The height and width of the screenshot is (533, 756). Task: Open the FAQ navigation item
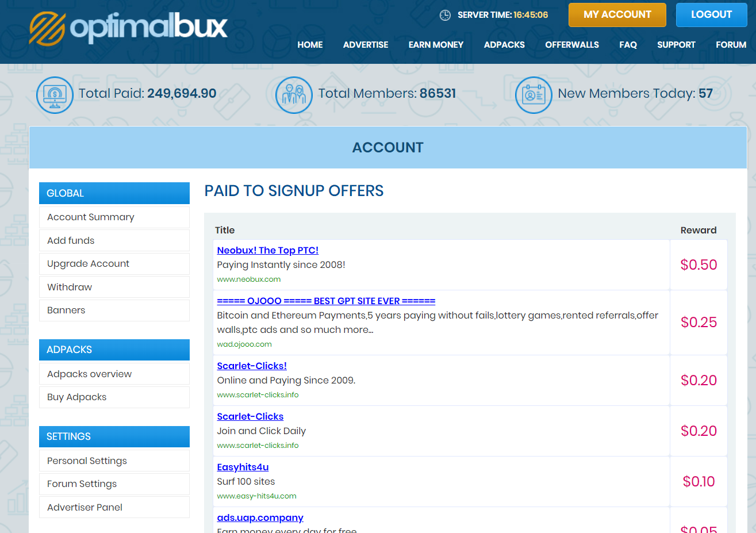pyautogui.click(x=628, y=45)
